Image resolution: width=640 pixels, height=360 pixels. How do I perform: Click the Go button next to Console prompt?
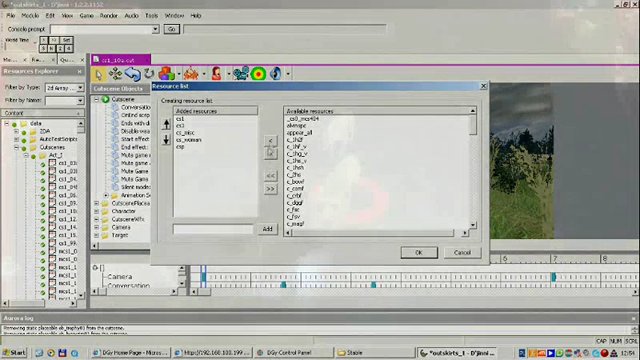[x=171, y=29]
